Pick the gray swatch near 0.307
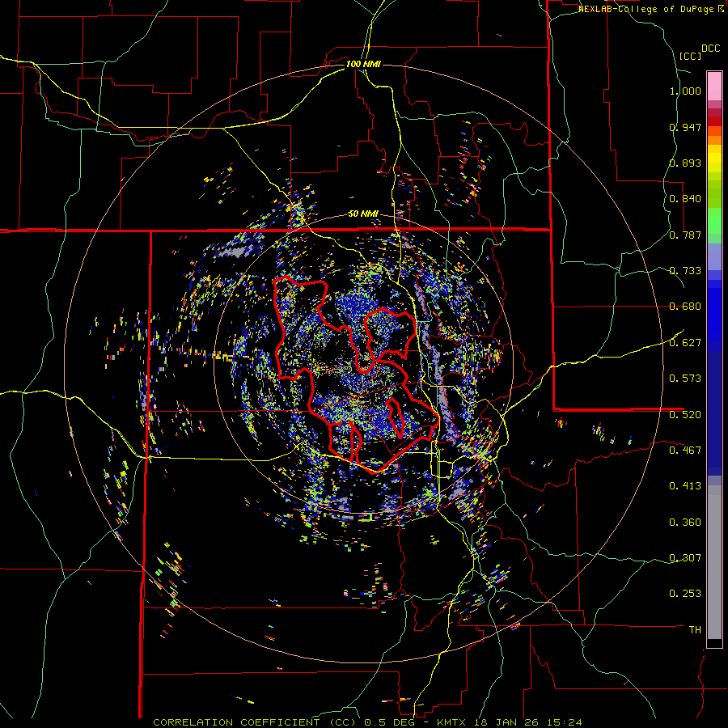This screenshot has height=728, width=728. (714, 562)
